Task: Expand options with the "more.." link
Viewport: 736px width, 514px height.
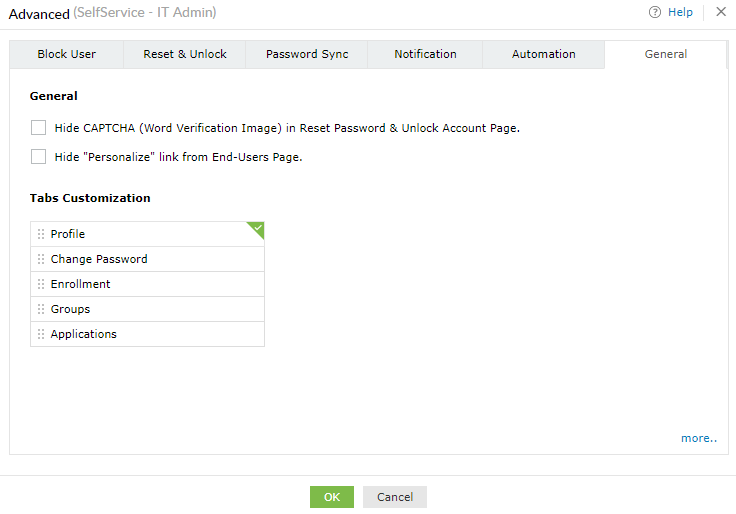Action: click(x=699, y=438)
